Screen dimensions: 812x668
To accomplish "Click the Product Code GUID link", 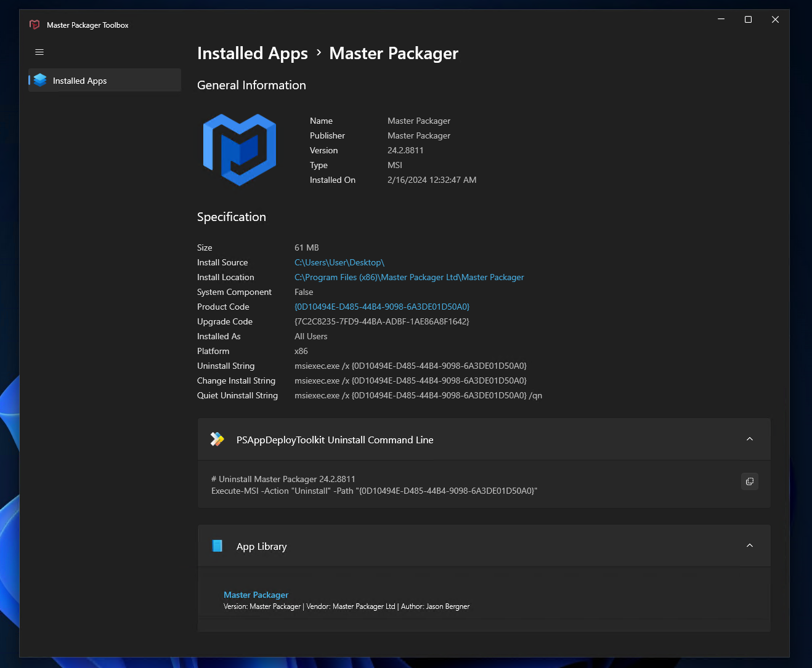I will click(x=382, y=307).
